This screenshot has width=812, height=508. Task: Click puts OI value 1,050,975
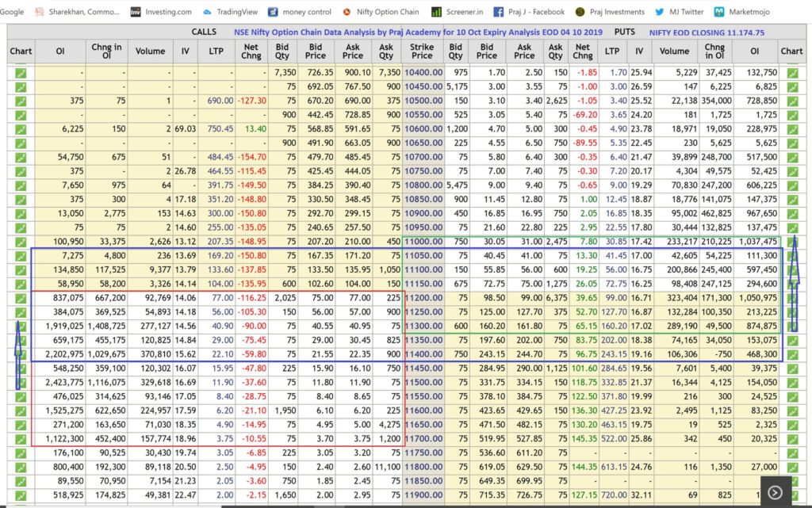758,298
